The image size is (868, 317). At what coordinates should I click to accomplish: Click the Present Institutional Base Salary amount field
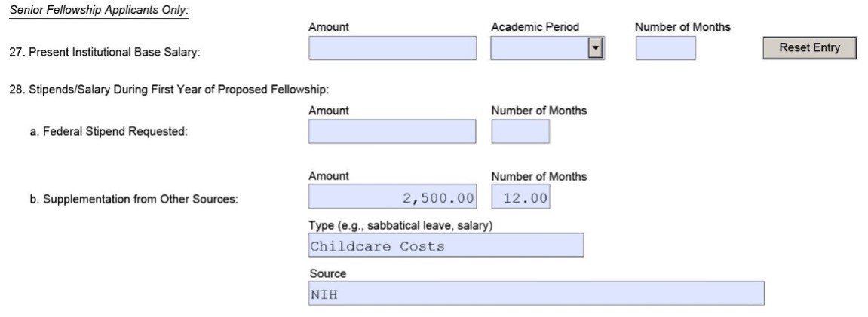tap(392, 49)
